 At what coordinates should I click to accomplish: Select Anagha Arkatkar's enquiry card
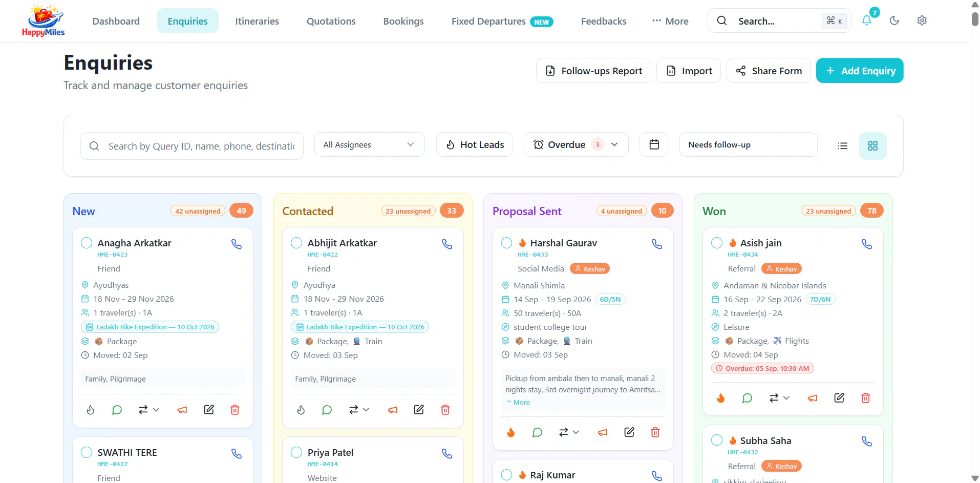point(87,243)
